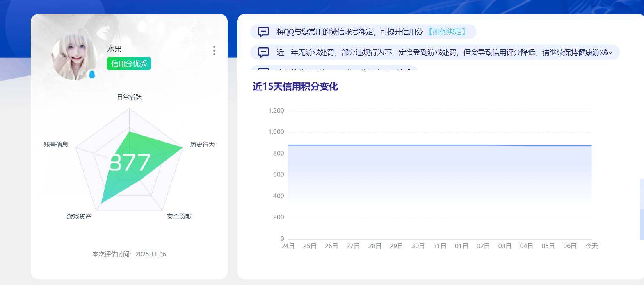Click the green 信用分优秀 badge

129,63
